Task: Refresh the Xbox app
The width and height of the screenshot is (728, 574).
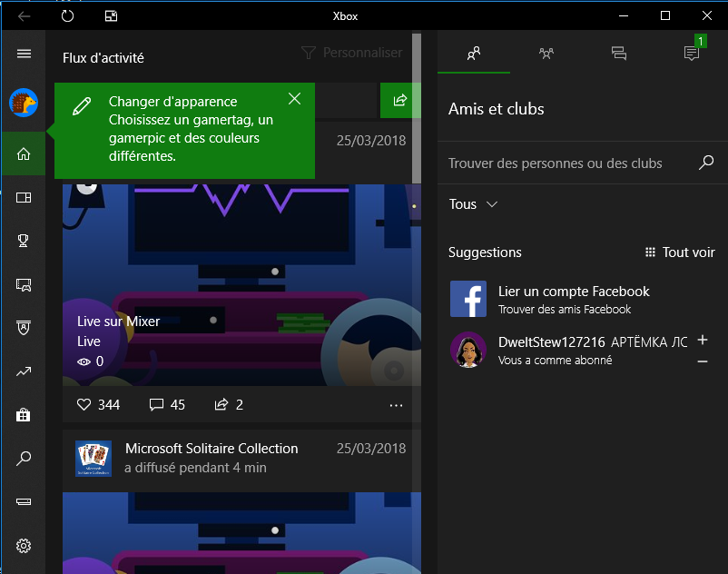Action: pos(68,16)
